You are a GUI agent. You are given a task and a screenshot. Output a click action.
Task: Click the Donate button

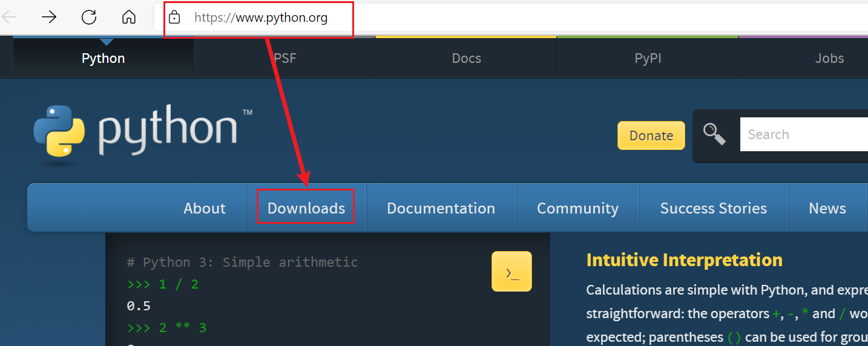click(x=651, y=135)
